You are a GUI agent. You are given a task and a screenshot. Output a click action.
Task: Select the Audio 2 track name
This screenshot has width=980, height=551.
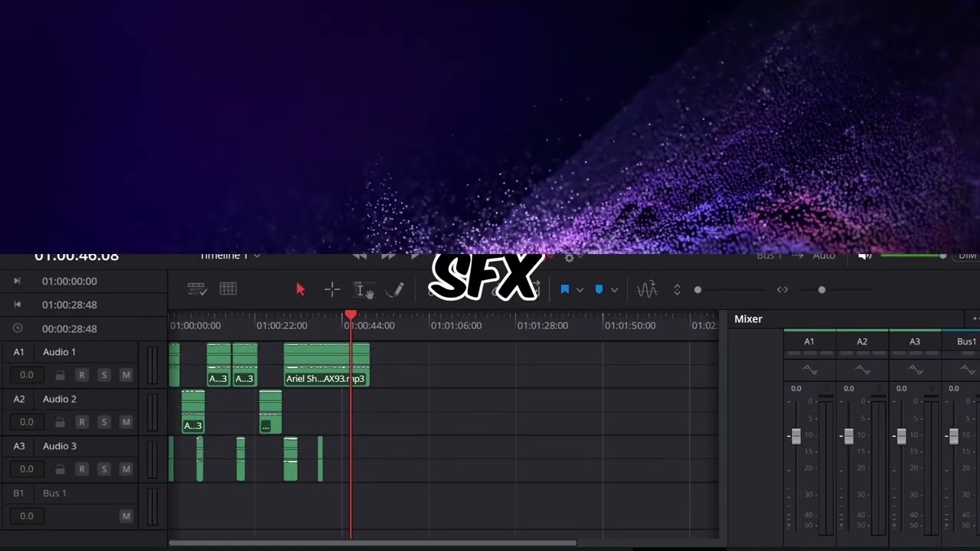point(60,399)
